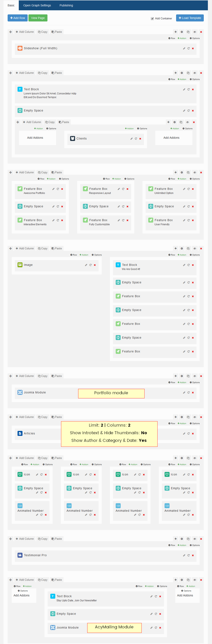This screenshot has height=644, width=212.
Task: Delete the Responsive Layout Feature Box
Action: [127, 189]
